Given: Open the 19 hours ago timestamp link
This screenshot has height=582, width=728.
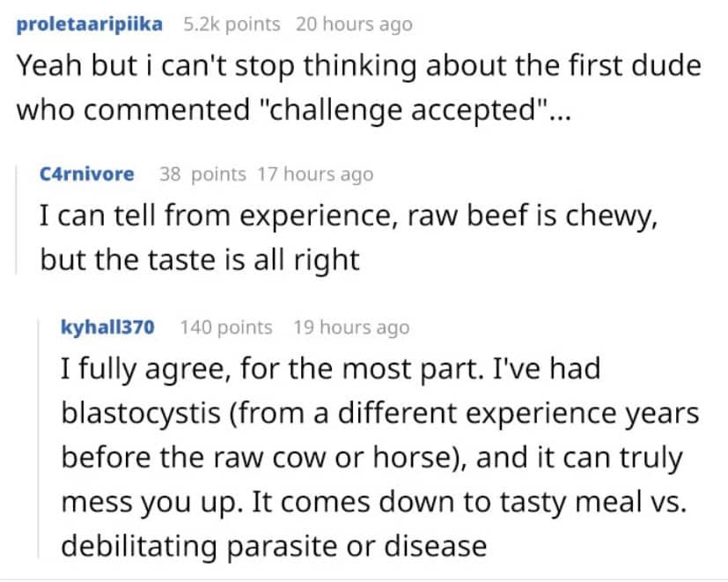Looking at the screenshot, I should (351, 327).
